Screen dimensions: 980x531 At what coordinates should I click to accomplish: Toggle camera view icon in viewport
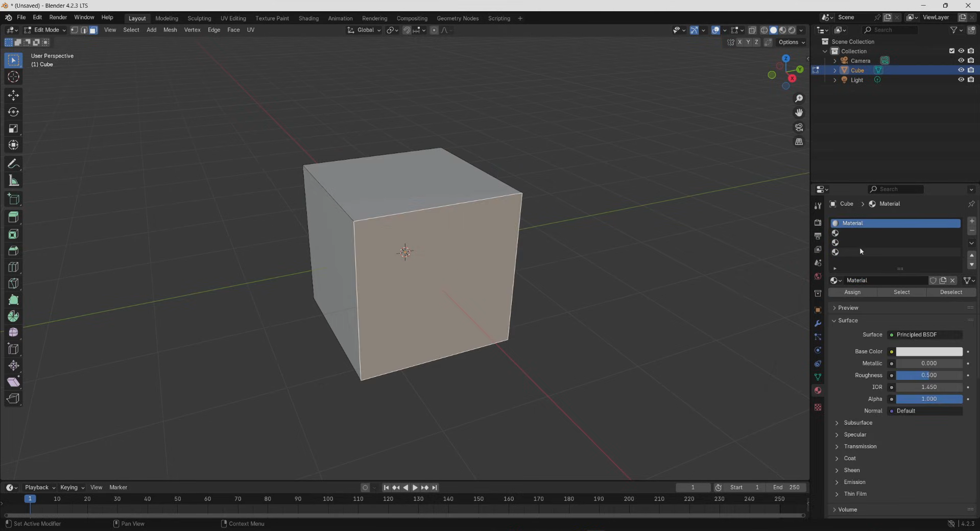pos(799,127)
